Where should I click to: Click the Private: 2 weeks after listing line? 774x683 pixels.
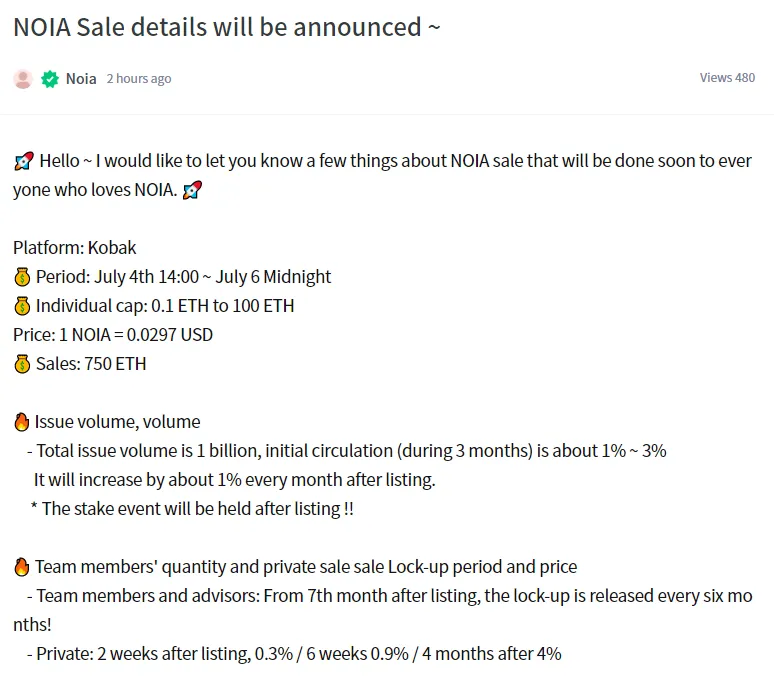click(x=294, y=654)
